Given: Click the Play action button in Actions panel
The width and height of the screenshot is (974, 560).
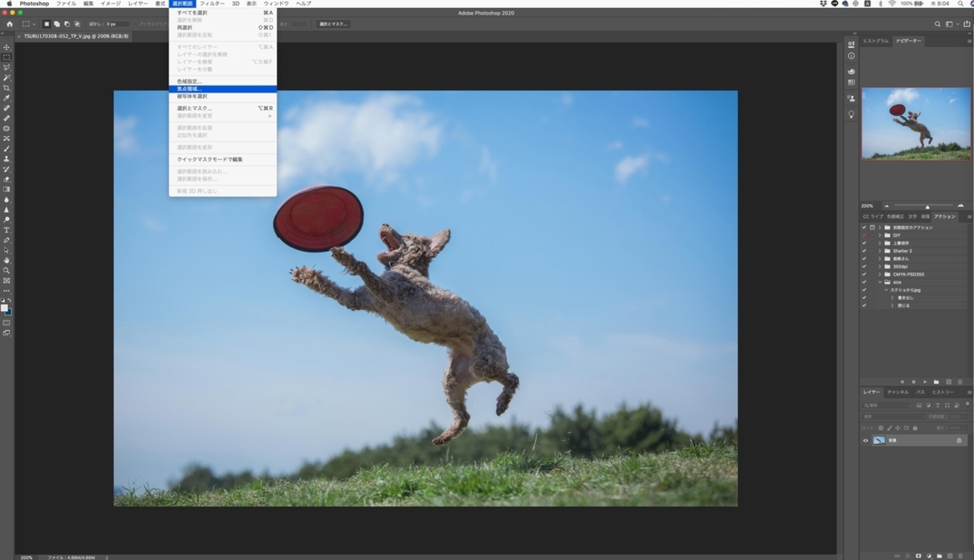Looking at the screenshot, I should coord(925,382).
